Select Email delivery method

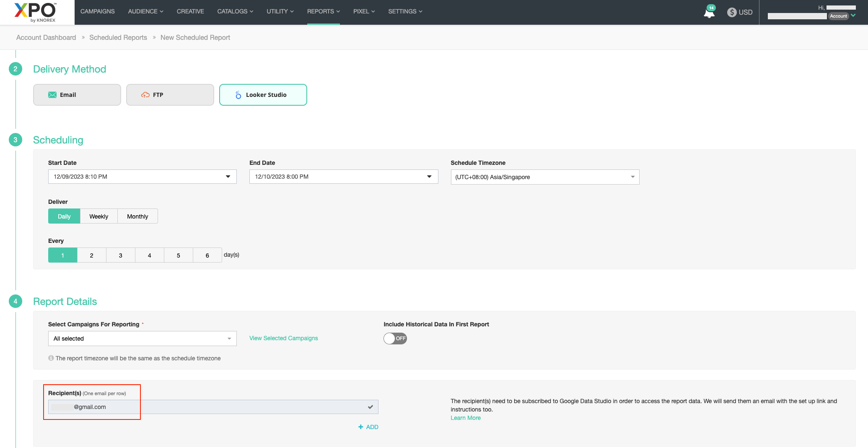click(77, 95)
